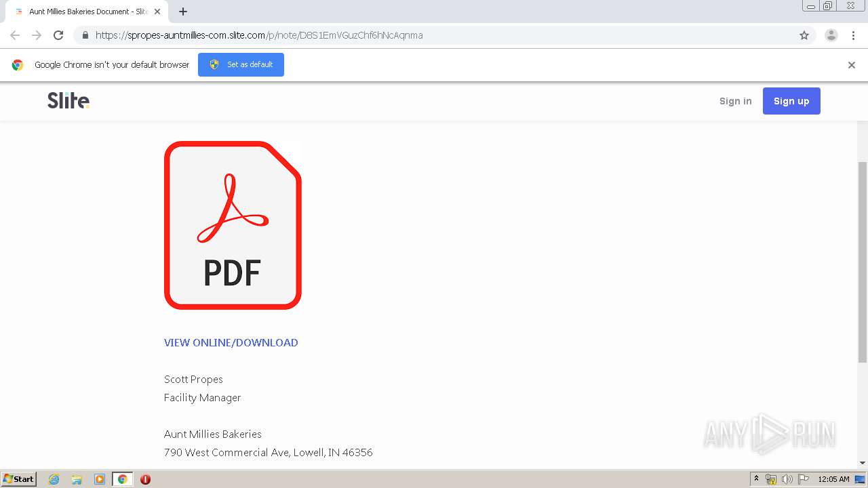Click the red stop-sign taskbar icon
Screen dimensions: 868x488
(145, 479)
